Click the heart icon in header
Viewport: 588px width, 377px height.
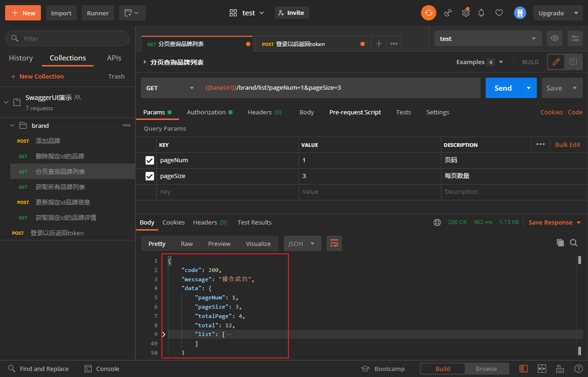pos(499,13)
